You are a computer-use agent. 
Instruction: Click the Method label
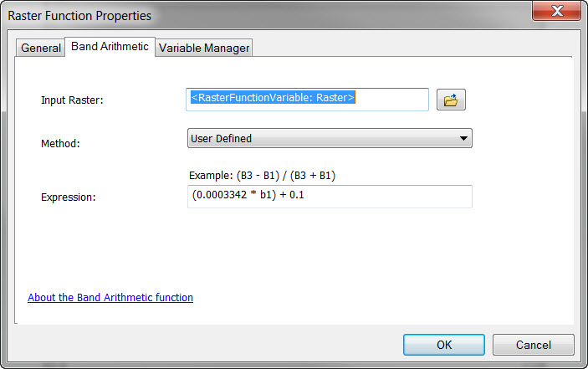[60, 143]
